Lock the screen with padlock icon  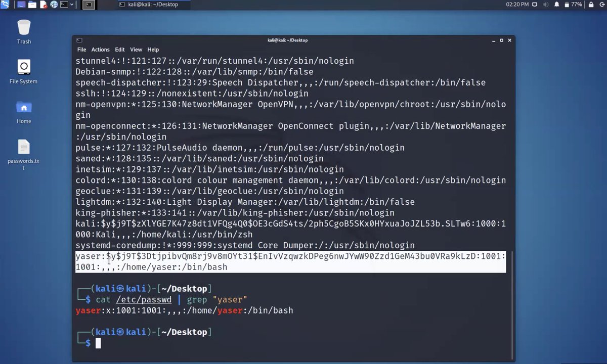pos(591,5)
